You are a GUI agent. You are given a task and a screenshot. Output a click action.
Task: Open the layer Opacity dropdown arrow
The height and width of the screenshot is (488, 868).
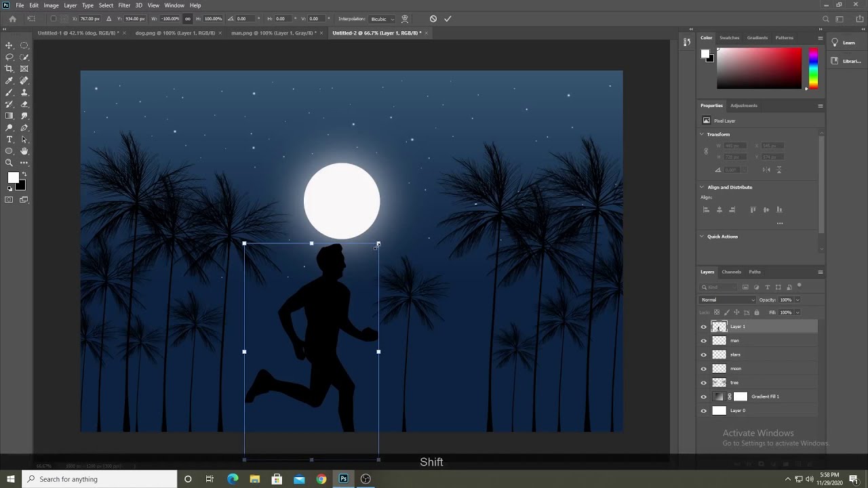tap(797, 300)
